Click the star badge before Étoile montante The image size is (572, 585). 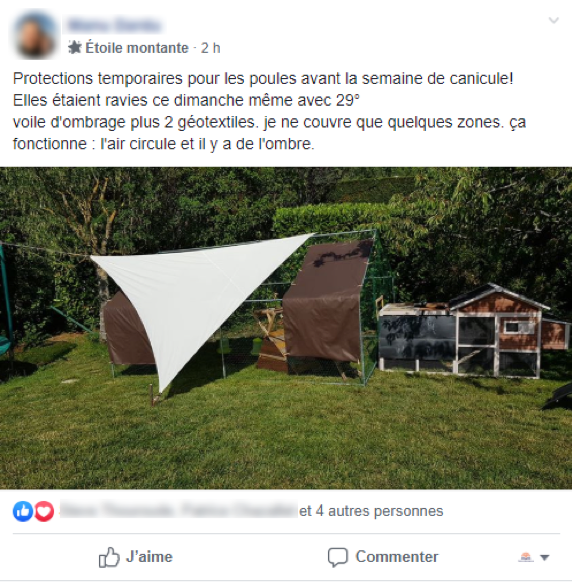pos(75,48)
